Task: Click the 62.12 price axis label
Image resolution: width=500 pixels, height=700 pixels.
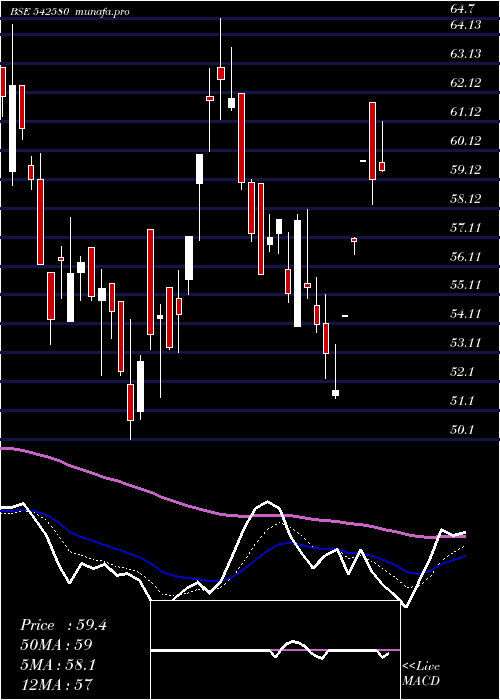Action: click(466, 83)
